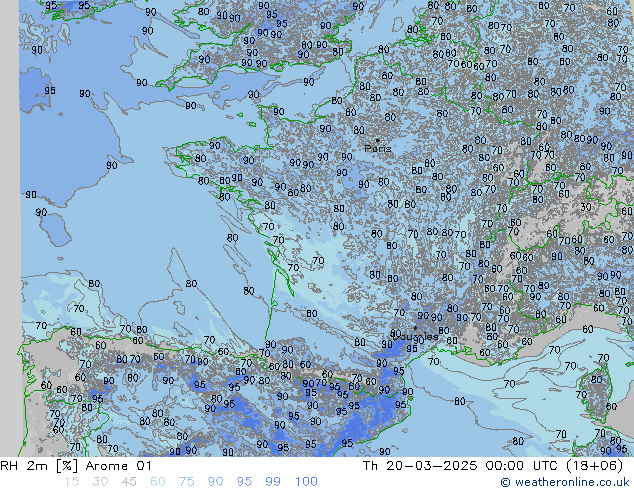The image size is (634, 490).
Task: Click the legend value 30 below the map
Action: pyautogui.click(x=100, y=482)
